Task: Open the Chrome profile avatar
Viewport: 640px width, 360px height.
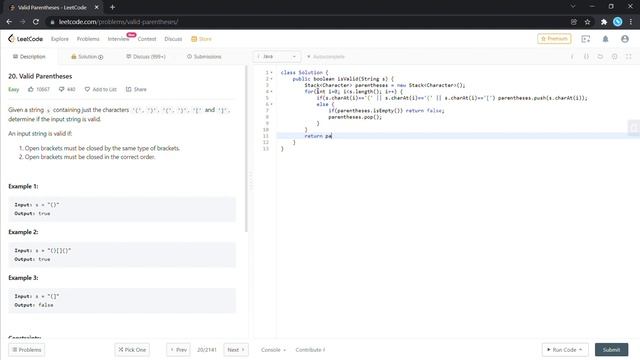Action: pos(618,22)
